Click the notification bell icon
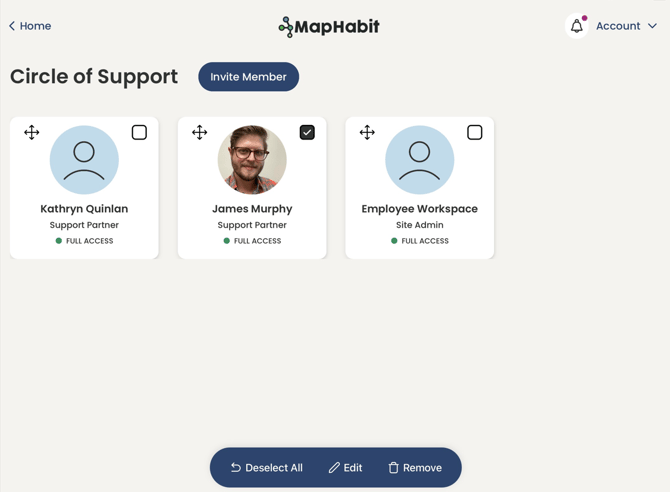Image resolution: width=670 pixels, height=492 pixels. (x=577, y=26)
